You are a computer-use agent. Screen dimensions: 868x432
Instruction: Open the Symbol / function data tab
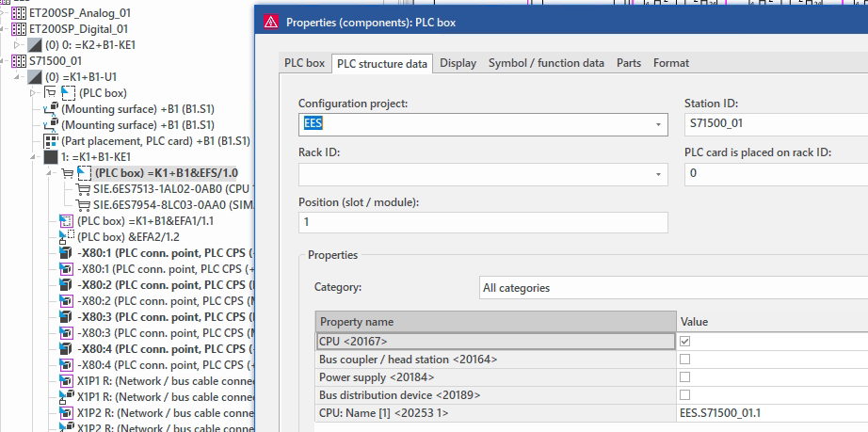coord(546,63)
